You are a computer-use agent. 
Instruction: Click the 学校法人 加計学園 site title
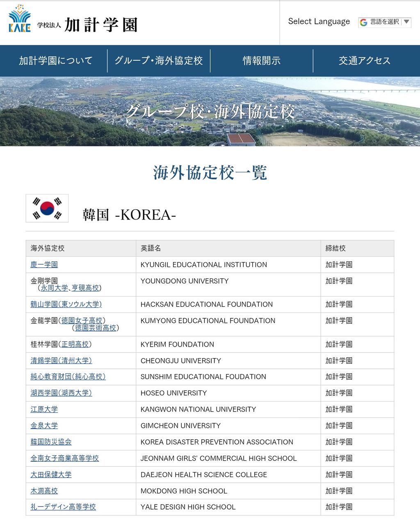coord(87,25)
